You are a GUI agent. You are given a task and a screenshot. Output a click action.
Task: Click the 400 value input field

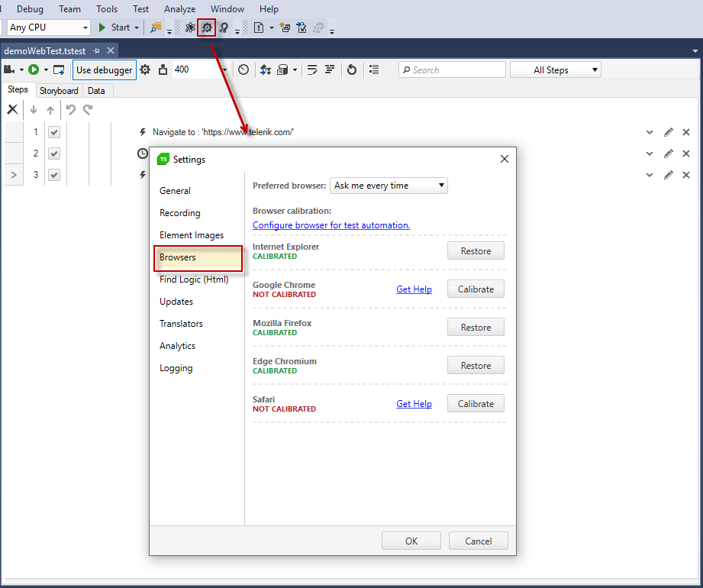click(196, 69)
